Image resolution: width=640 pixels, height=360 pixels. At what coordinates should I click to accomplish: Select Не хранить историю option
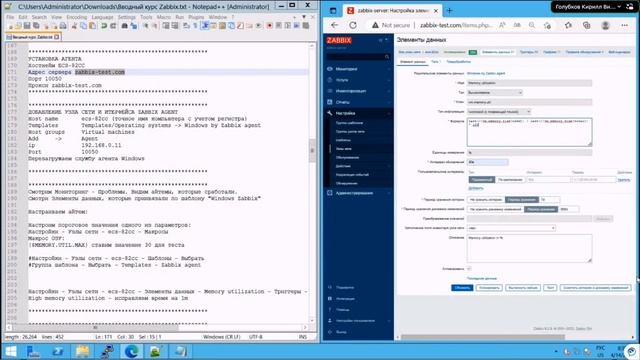point(486,200)
